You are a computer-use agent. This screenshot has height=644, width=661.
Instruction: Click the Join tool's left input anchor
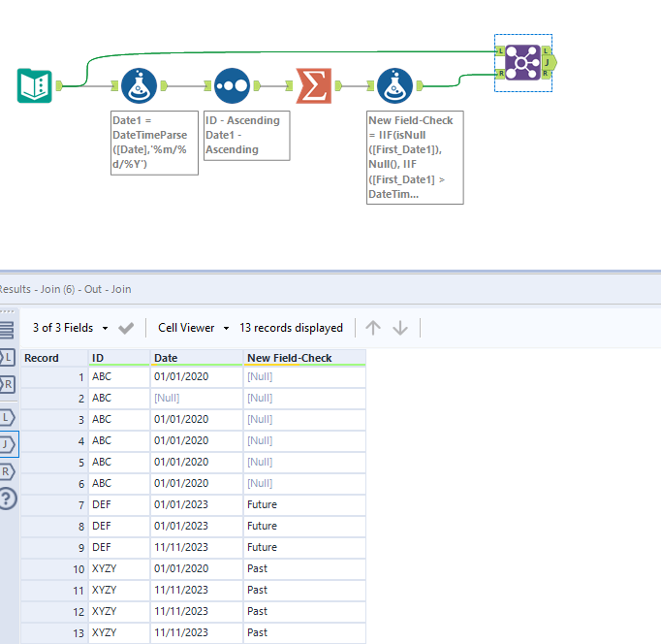[x=500, y=51]
